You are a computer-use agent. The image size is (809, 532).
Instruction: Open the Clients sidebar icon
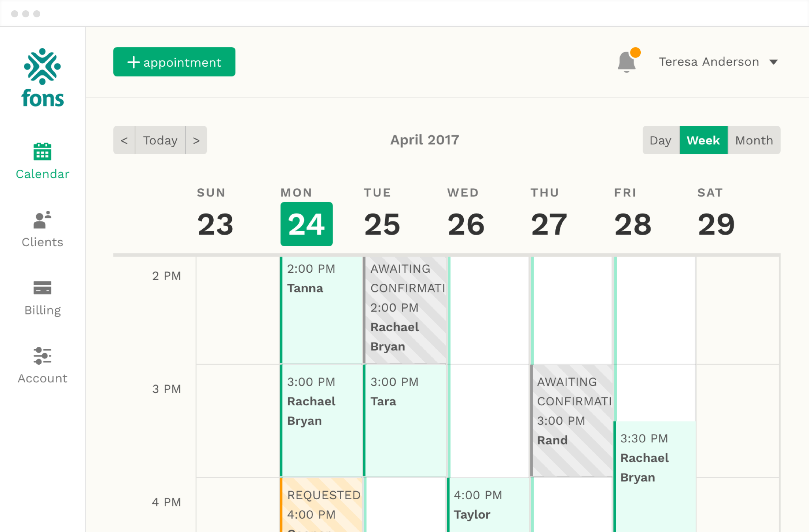coord(42,220)
